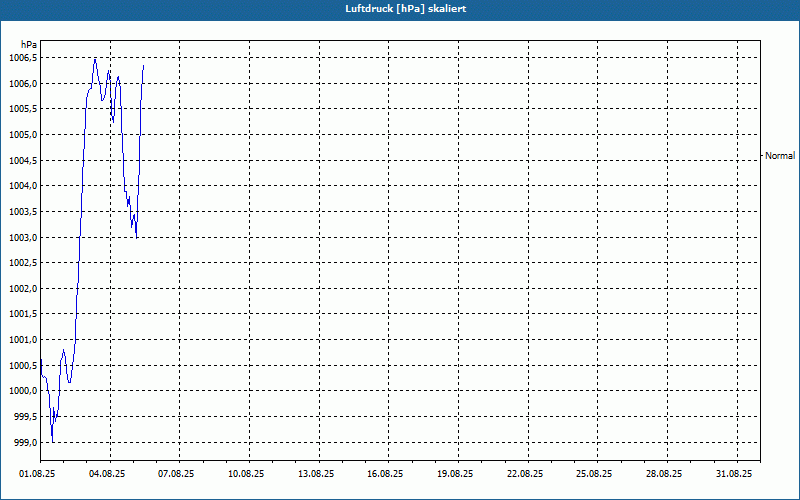
Task: Select the hPa unit label
Action: pyautogui.click(x=29, y=45)
